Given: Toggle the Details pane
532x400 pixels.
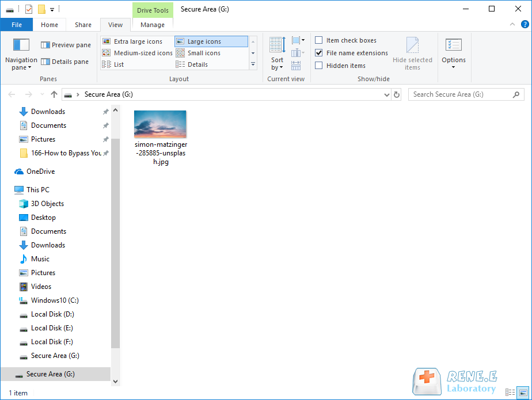Looking at the screenshot, I should click(64, 62).
